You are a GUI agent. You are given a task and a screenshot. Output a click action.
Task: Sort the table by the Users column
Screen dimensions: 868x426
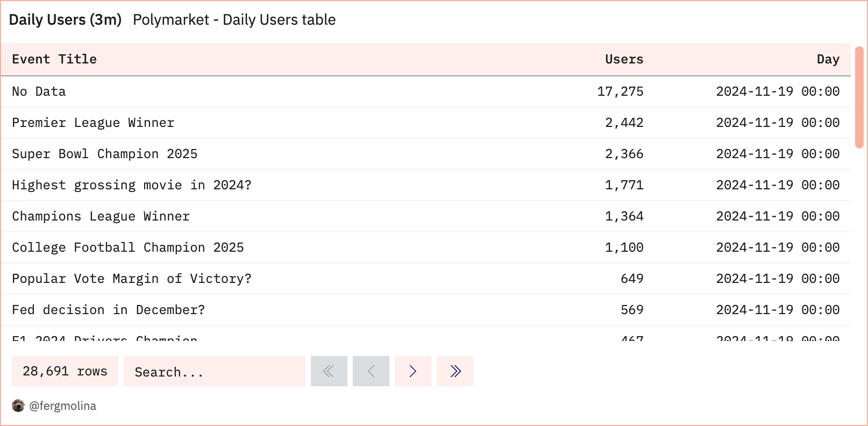[624, 59]
